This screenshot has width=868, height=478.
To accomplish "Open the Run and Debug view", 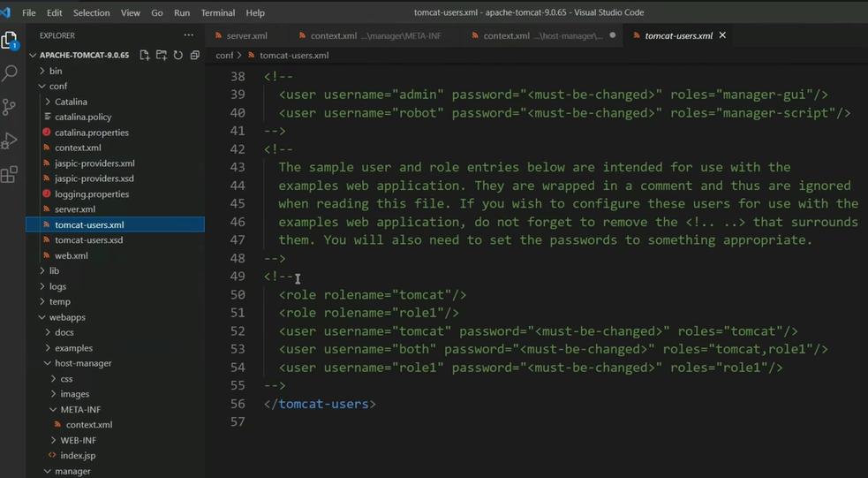I will (x=10, y=140).
